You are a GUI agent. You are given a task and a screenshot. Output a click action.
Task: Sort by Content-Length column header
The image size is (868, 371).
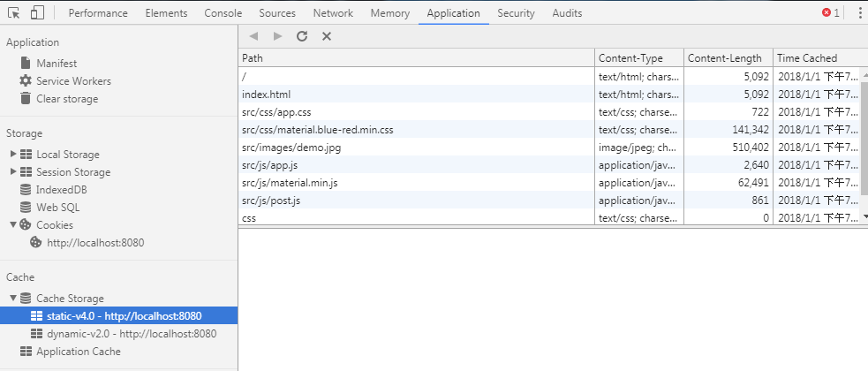tap(724, 58)
